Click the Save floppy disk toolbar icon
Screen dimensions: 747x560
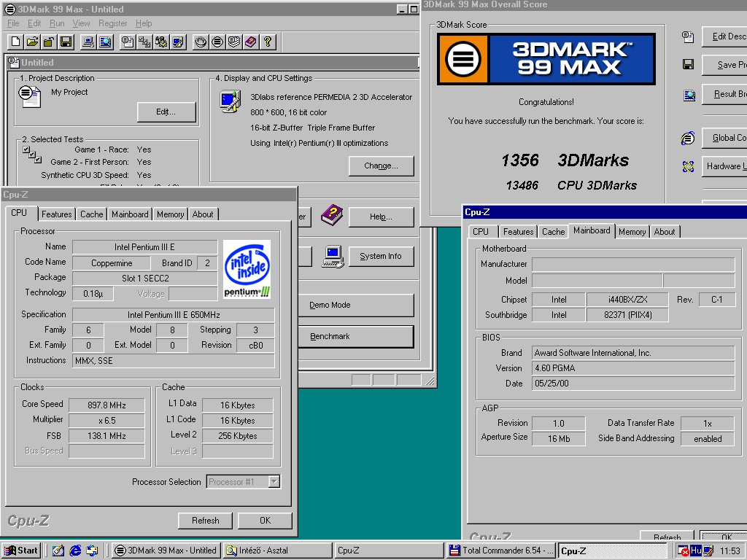(66, 42)
